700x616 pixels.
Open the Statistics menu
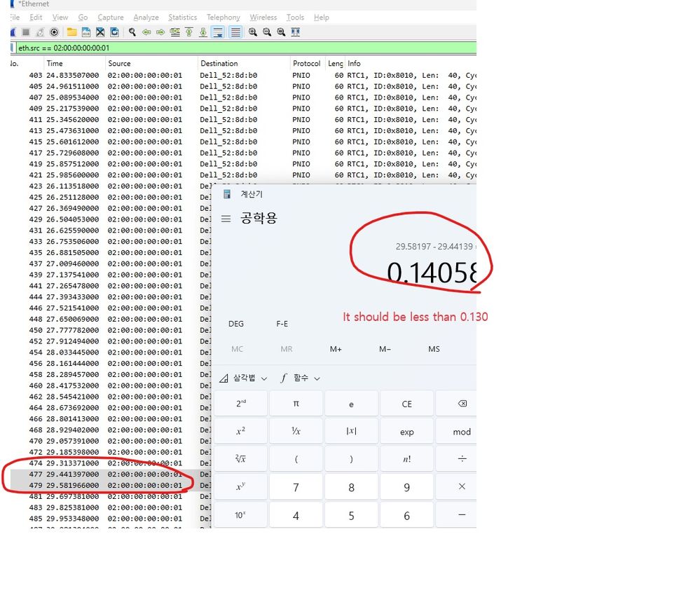(x=183, y=18)
